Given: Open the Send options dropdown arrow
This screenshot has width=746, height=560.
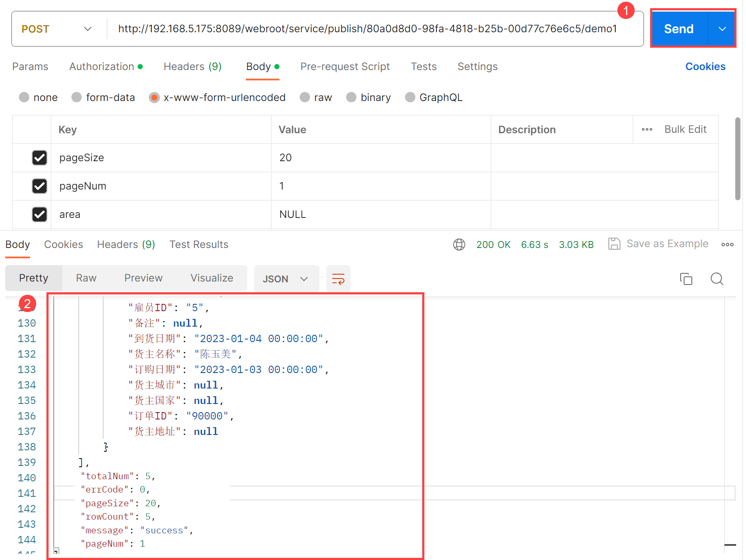Looking at the screenshot, I should [x=722, y=29].
